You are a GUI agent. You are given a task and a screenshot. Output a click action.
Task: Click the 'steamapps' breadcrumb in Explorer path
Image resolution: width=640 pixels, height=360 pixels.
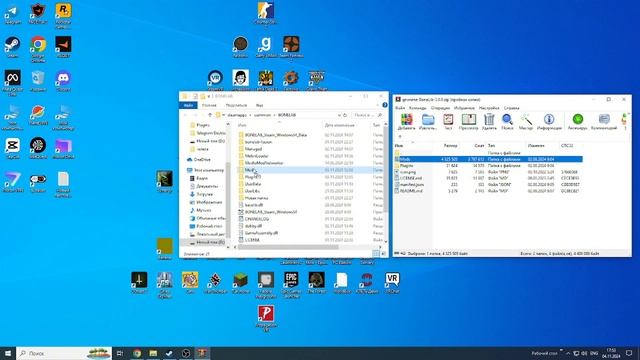click(237, 115)
